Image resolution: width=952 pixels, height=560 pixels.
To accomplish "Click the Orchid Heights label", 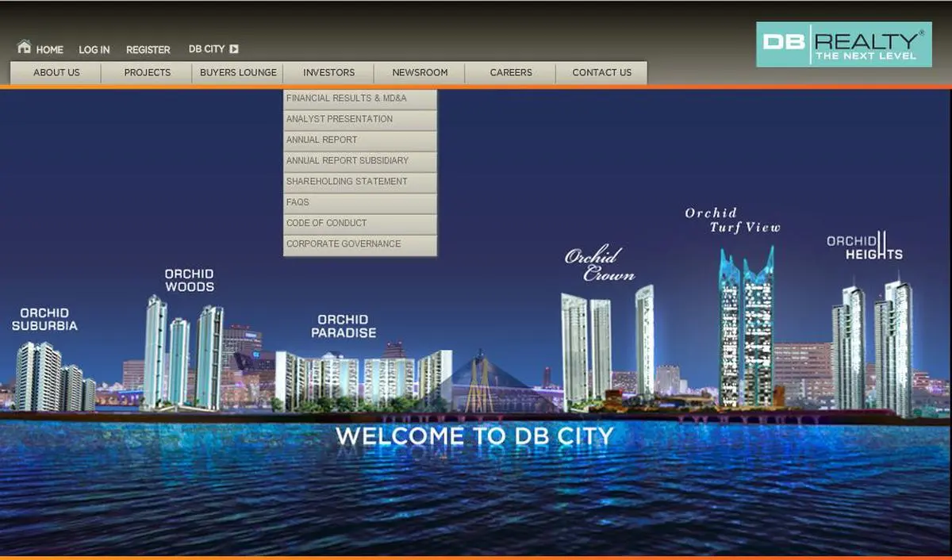I will (x=865, y=244).
